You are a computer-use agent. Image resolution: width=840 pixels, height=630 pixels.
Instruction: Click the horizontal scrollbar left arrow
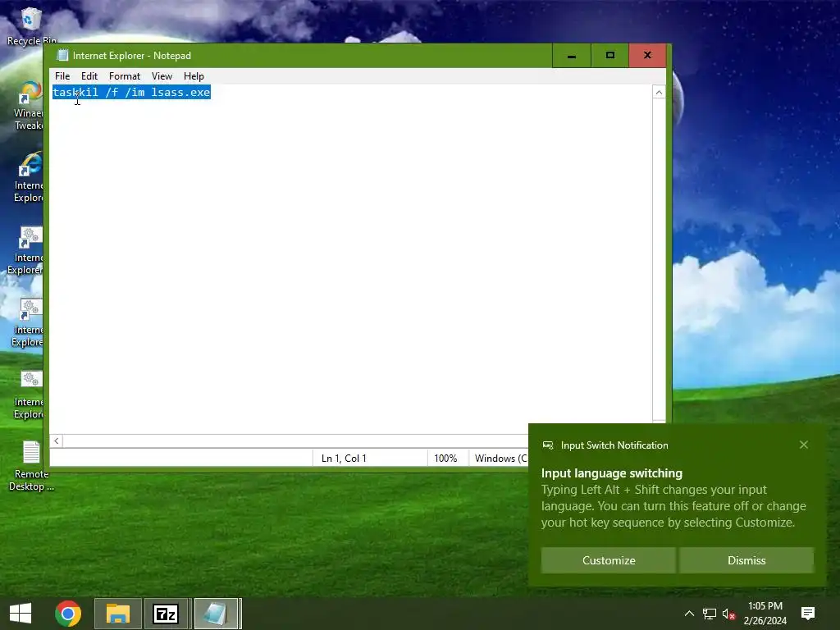[x=57, y=441]
